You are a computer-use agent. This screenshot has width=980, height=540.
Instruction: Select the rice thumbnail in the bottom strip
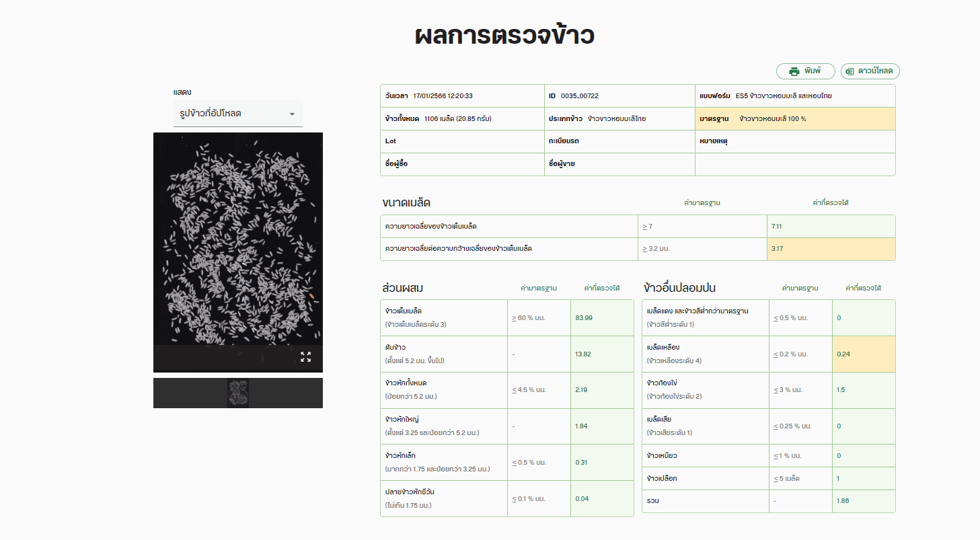coord(238,393)
